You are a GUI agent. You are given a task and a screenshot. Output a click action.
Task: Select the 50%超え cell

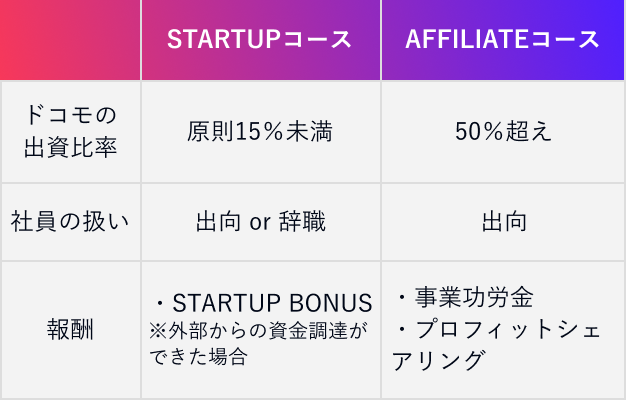[x=503, y=131]
